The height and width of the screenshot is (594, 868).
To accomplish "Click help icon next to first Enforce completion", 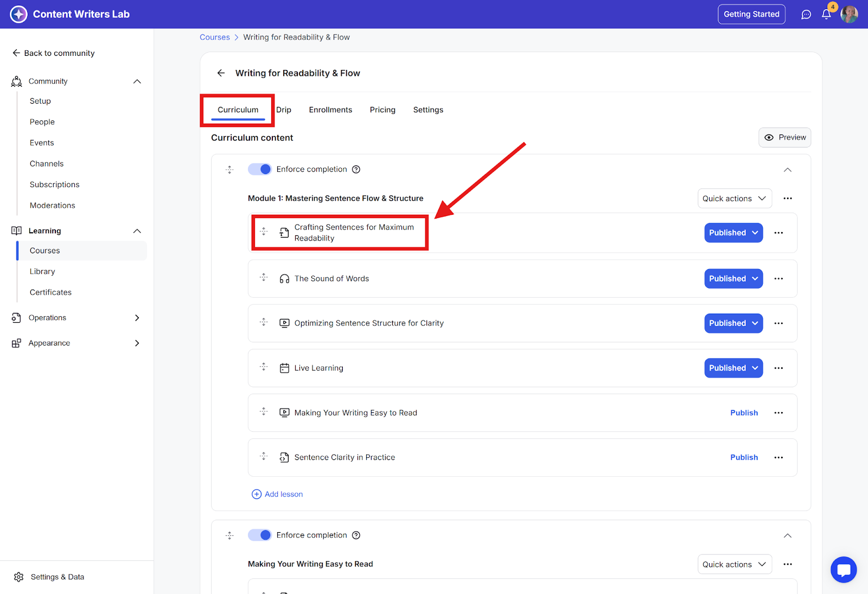I will click(x=356, y=169).
